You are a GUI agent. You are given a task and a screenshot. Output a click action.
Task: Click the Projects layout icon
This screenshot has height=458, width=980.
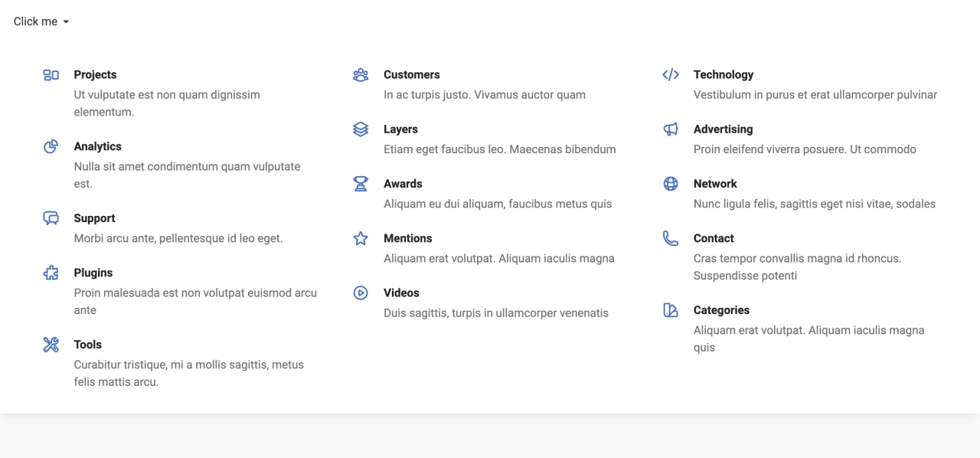click(51, 75)
